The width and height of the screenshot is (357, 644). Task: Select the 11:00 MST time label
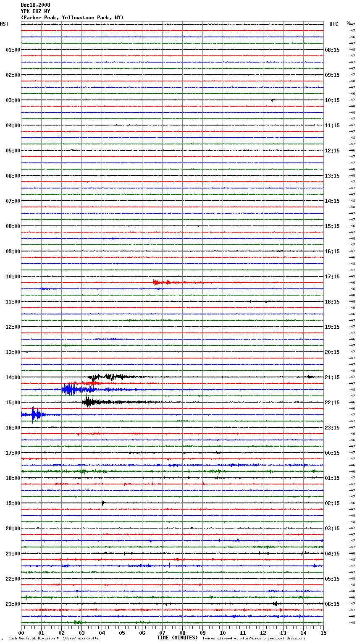[x=13, y=302]
